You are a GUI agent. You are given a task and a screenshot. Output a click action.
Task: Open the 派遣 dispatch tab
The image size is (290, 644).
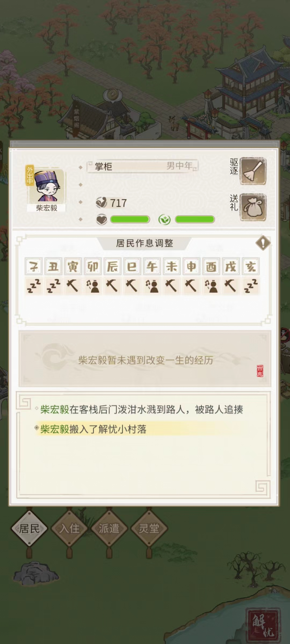coord(109,528)
